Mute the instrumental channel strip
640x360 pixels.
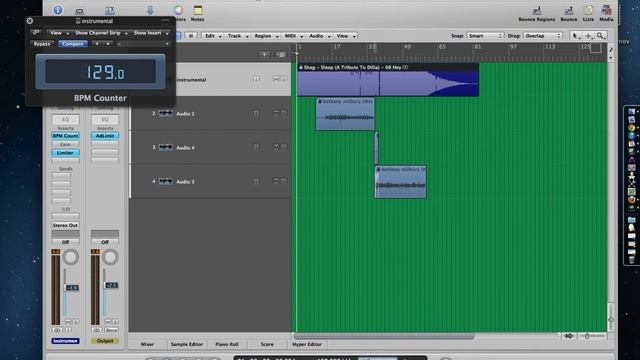click(68, 322)
